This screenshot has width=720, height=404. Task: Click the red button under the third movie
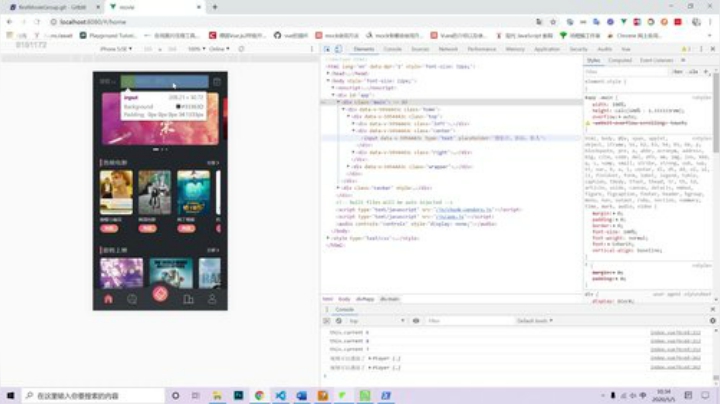pyautogui.click(x=186, y=228)
